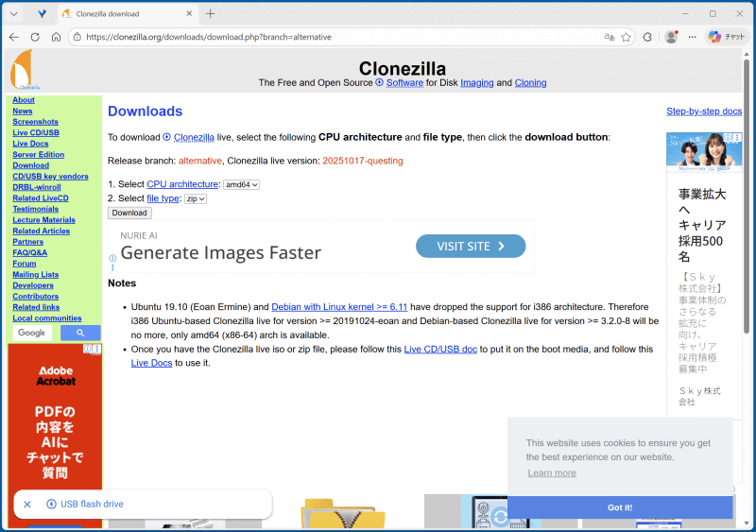This screenshot has height=532, width=756.
Task: Click the Adobe Acrobat ad info icon
Action: (x=87, y=349)
